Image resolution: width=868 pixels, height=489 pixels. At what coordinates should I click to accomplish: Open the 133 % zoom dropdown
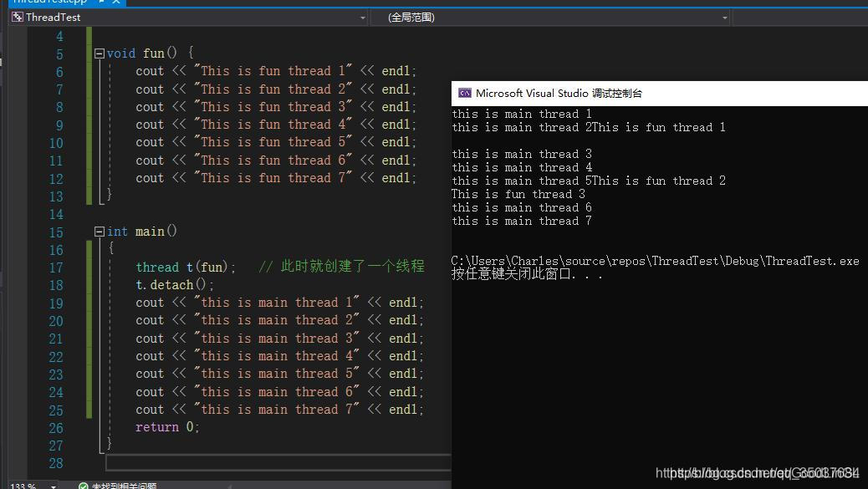click(x=54, y=486)
